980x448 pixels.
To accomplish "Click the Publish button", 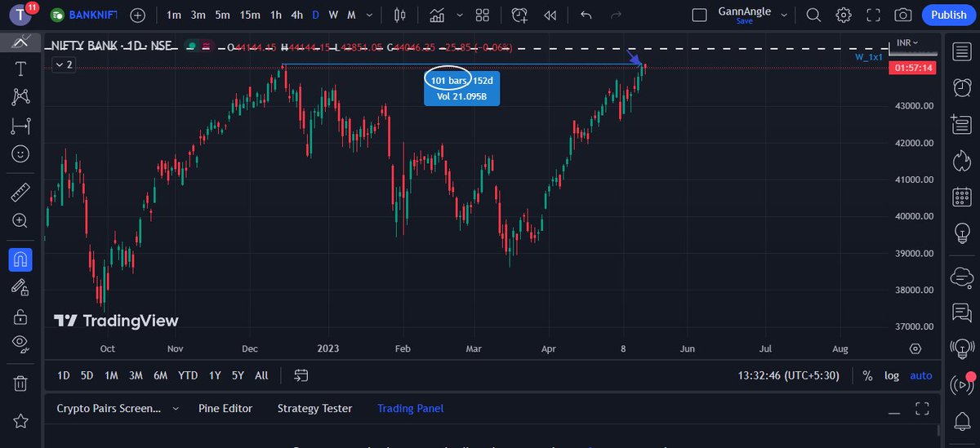I will coord(948,15).
